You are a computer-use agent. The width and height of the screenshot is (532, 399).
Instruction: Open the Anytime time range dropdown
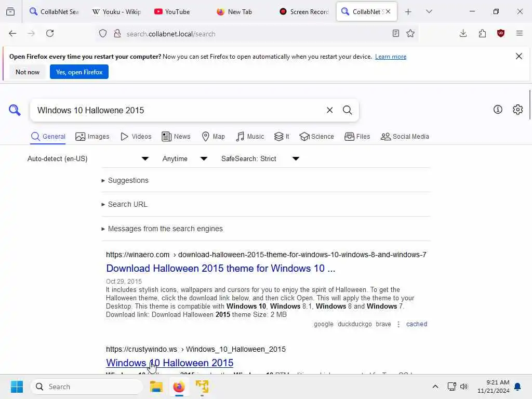coord(185,159)
